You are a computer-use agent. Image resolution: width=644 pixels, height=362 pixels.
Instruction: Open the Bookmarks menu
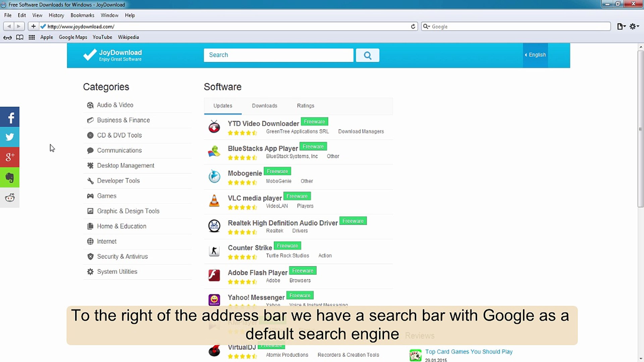[82, 15]
